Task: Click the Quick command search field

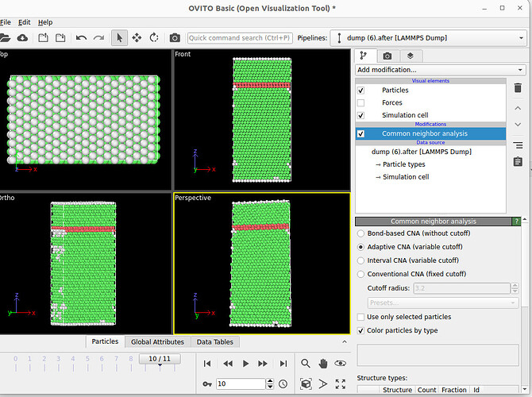Action: click(x=240, y=38)
